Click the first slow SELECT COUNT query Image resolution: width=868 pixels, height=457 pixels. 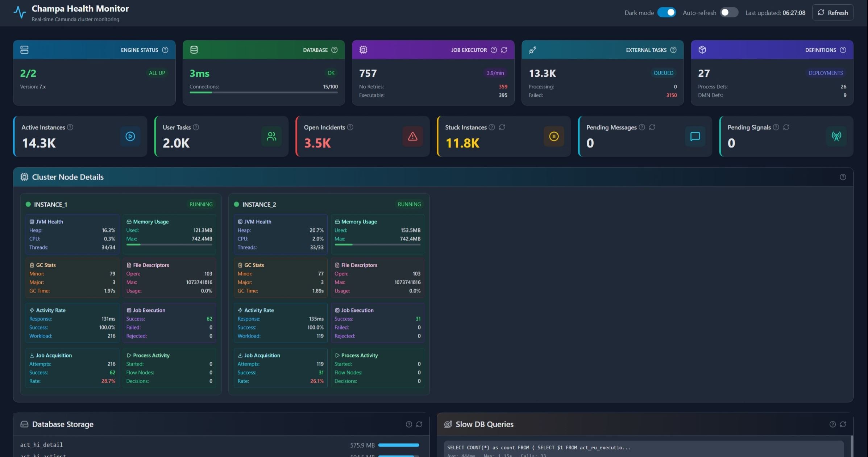(x=539, y=448)
